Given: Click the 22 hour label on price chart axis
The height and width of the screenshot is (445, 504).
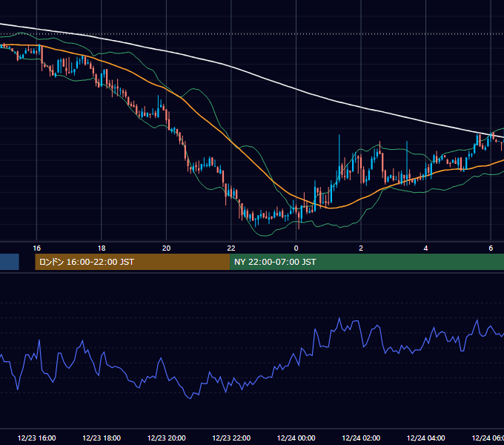Looking at the screenshot, I should tap(231, 248).
